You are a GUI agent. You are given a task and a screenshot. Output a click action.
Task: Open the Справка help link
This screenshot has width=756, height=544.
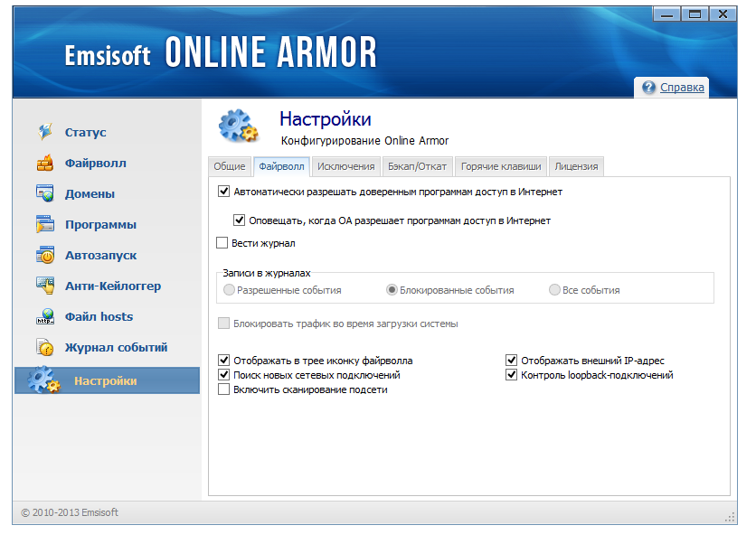(x=682, y=88)
